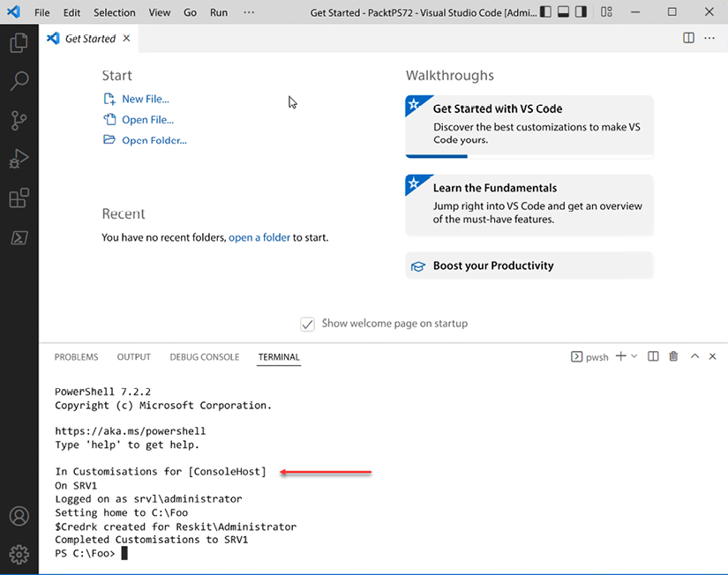The width and height of the screenshot is (728, 575).
Task: Expand the overflow menu ellipsis in menu bar
Action: tap(249, 12)
